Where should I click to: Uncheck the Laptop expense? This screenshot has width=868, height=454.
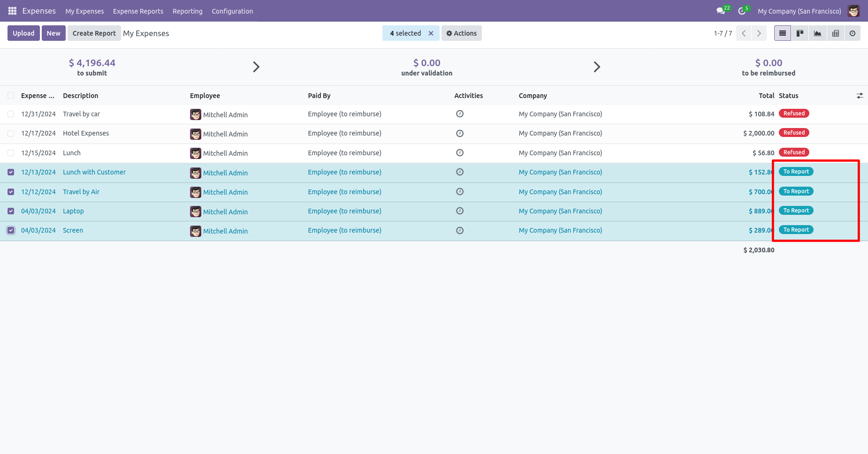tap(11, 211)
